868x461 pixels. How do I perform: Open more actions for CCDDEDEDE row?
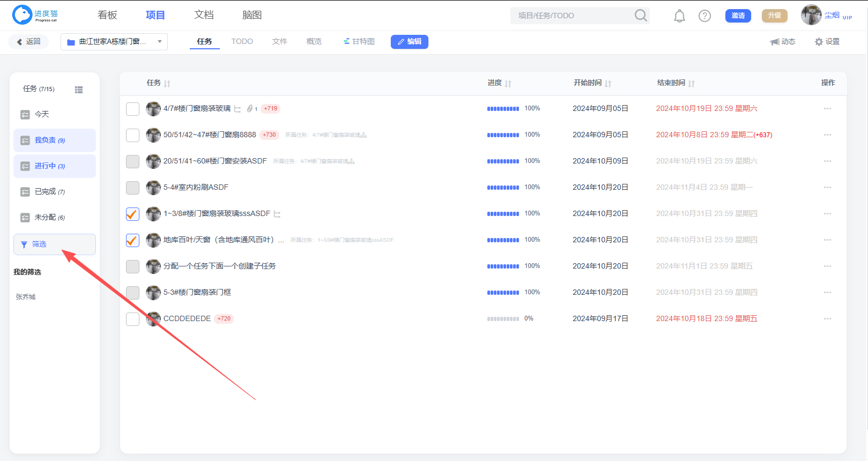(827, 319)
